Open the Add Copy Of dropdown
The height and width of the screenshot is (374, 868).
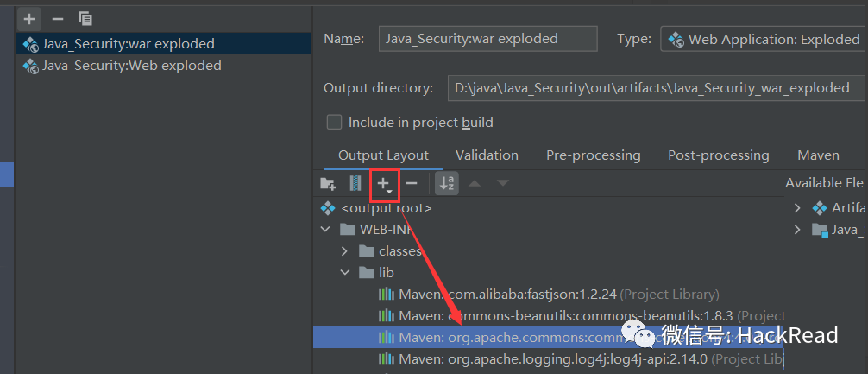point(385,183)
